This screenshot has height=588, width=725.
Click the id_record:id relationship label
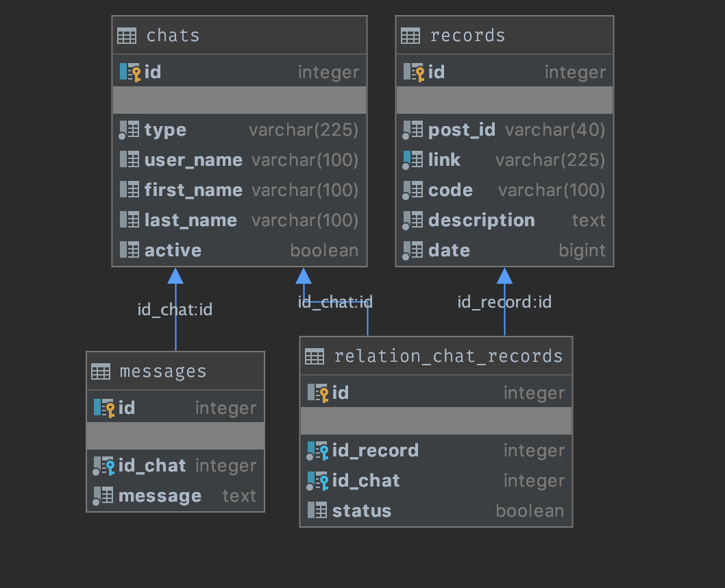(504, 302)
